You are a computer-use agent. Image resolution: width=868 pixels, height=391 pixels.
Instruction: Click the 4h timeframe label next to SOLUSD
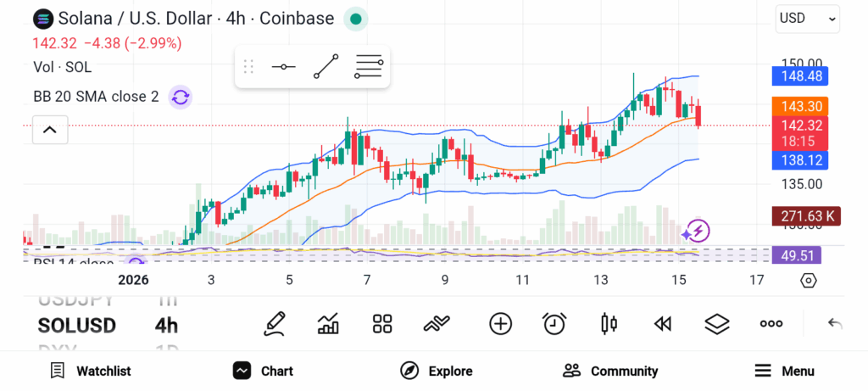point(166,326)
